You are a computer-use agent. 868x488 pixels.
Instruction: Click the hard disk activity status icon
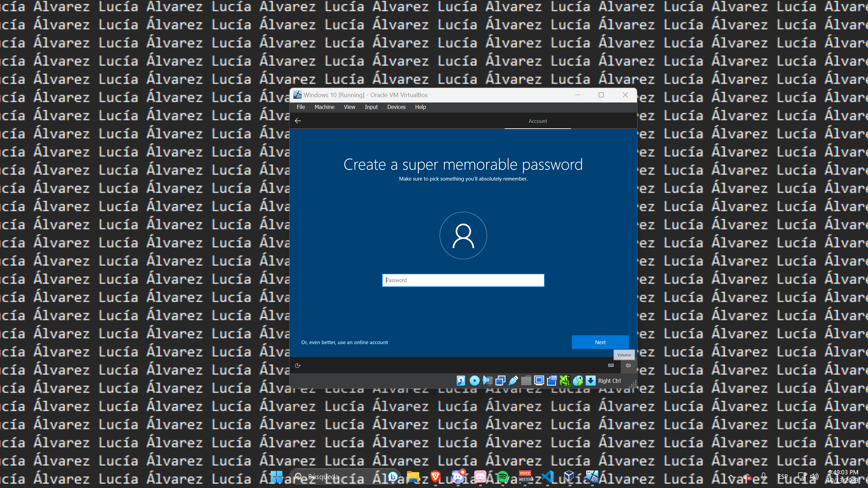coord(461,380)
